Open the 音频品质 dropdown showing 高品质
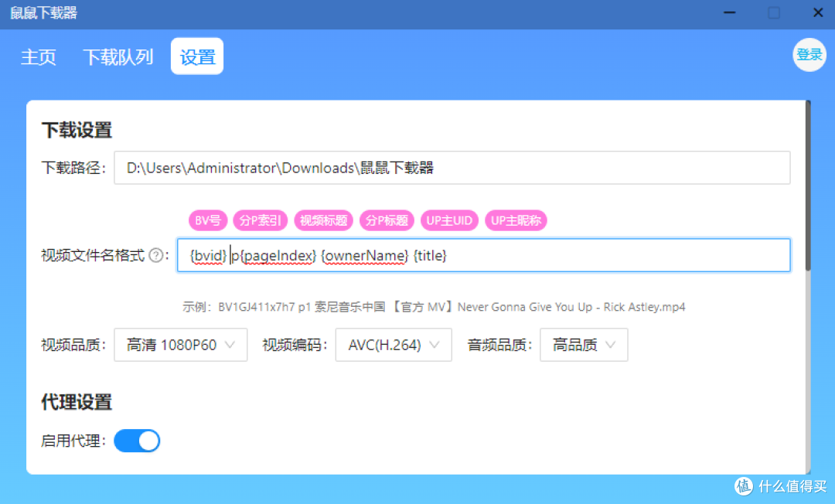 click(x=584, y=345)
